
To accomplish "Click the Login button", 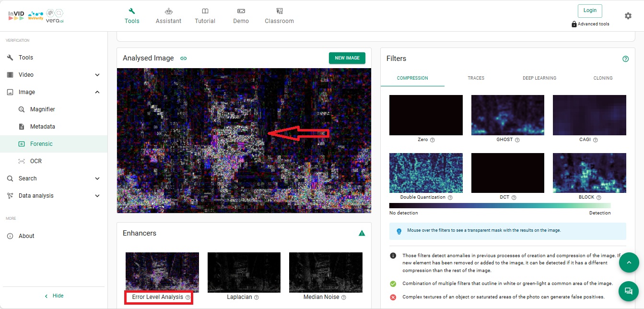I will point(590,11).
